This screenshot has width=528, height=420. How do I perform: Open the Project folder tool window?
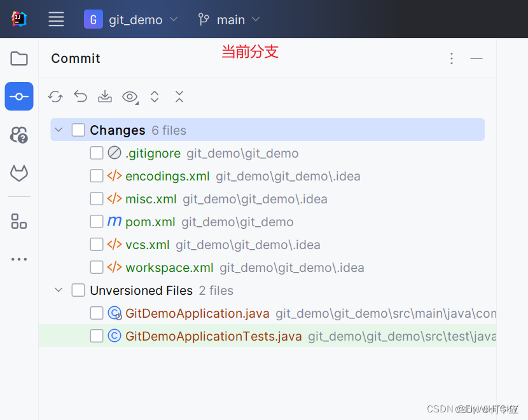19,58
